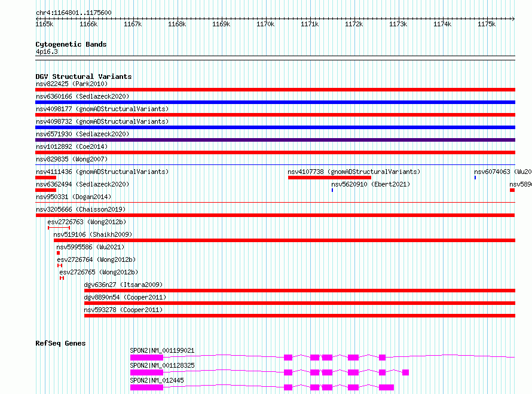Screen dimensions: 532x394
Task: Click the dgv636n27 (Itsara2009) label
Action: click(x=123, y=285)
